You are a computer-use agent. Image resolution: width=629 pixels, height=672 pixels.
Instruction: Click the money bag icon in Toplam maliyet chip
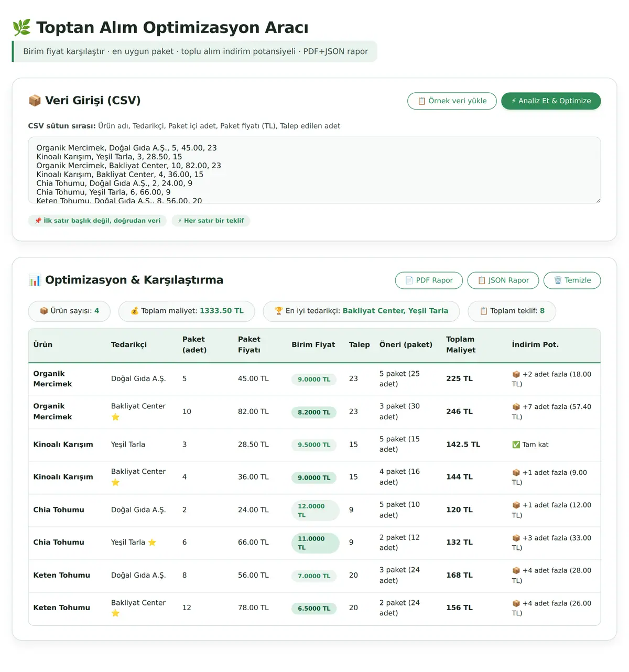coord(135,311)
